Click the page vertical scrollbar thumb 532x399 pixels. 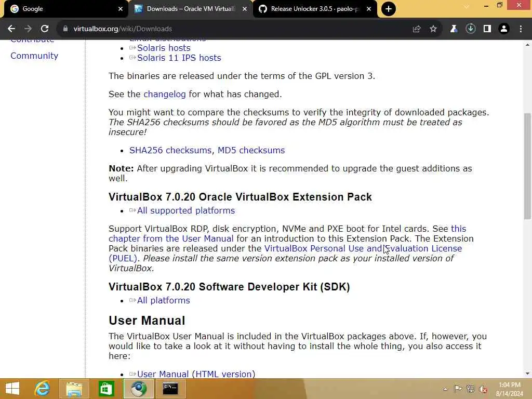coord(527,166)
